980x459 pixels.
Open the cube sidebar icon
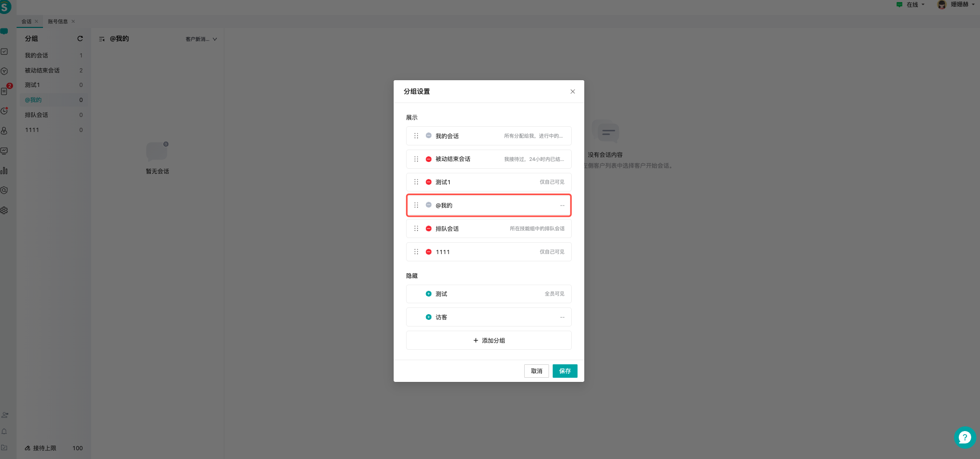4,71
